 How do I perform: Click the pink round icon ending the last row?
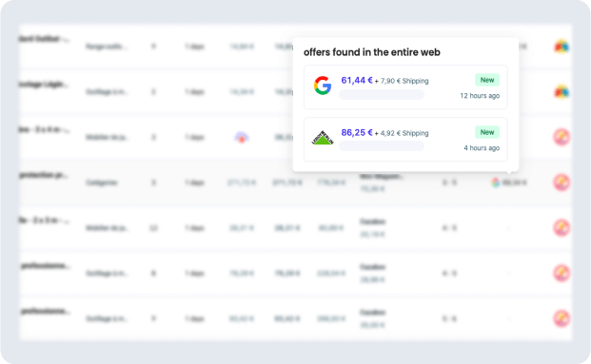pos(561,318)
